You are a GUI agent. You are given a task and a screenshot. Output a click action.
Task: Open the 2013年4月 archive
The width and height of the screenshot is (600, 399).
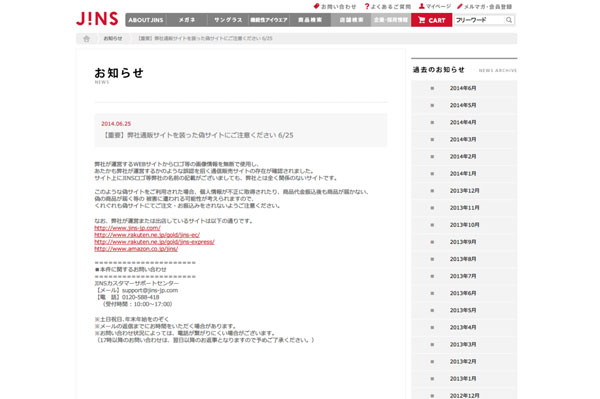pos(464,327)
